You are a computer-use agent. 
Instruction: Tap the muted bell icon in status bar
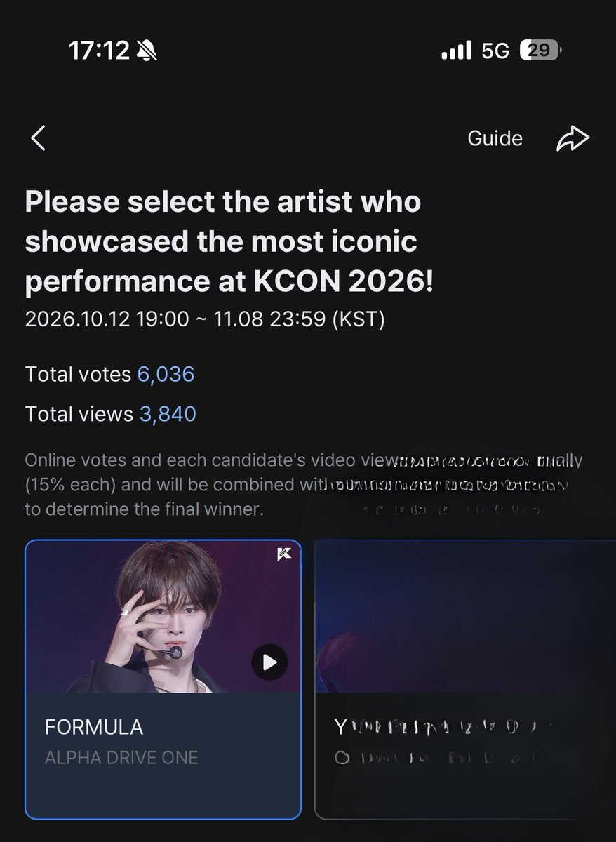tap(147, 50)
